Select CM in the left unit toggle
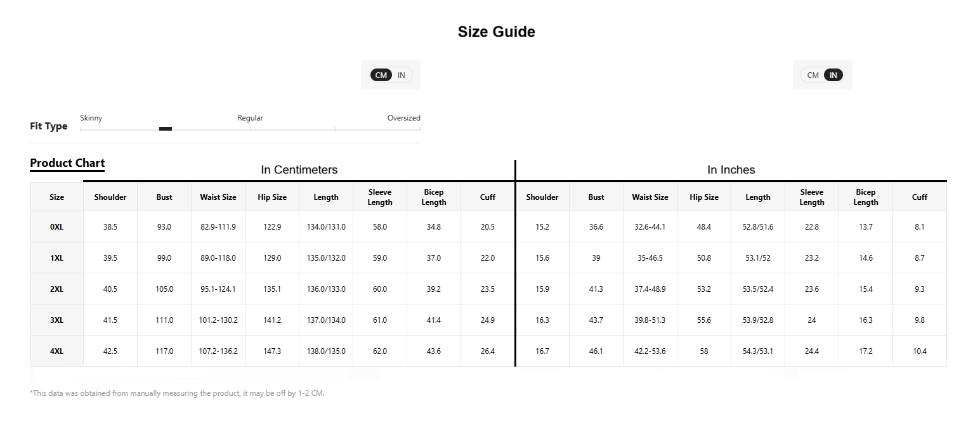Image resolution: width=980 pixels, height=444 pixels. click(381, 75)
